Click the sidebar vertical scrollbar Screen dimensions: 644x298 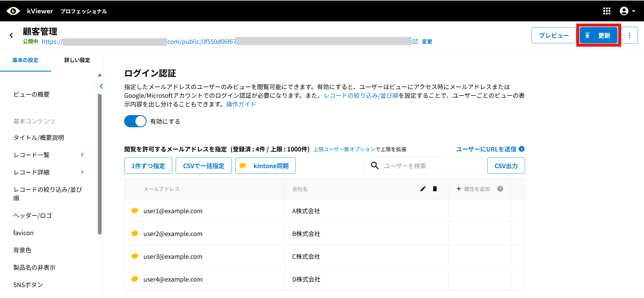100,162
